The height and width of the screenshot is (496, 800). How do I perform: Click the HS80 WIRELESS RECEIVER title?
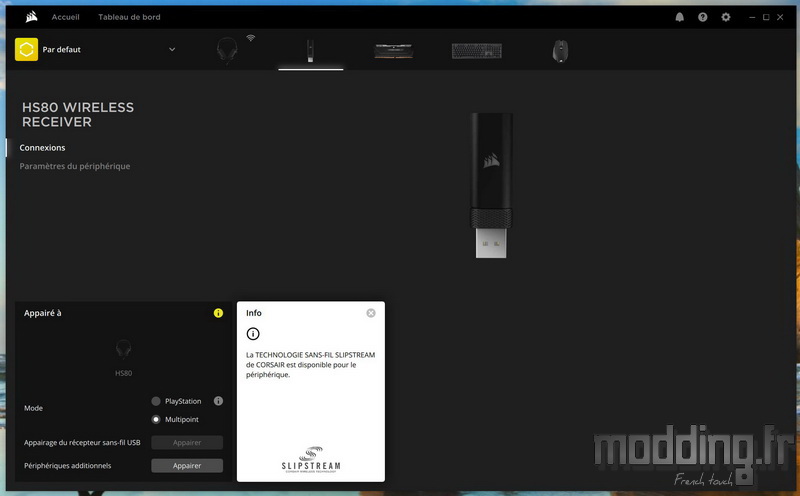78,115
